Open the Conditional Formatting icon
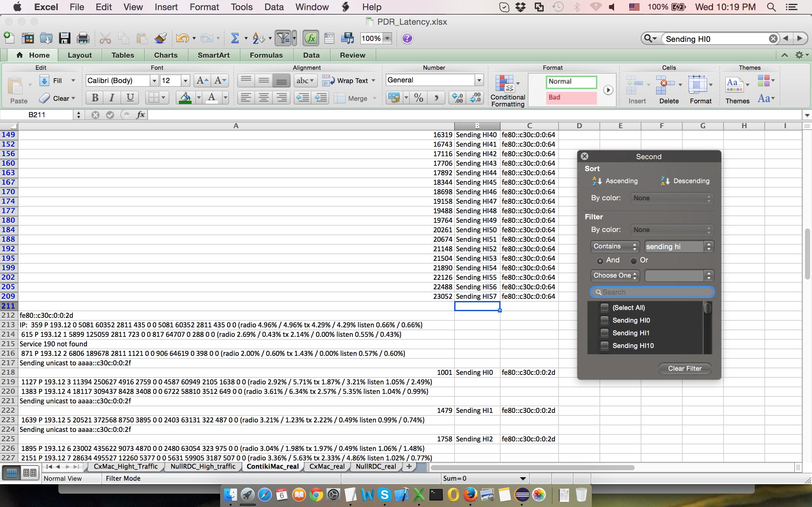This screenshot has width=812, height=507. [505, 84]
